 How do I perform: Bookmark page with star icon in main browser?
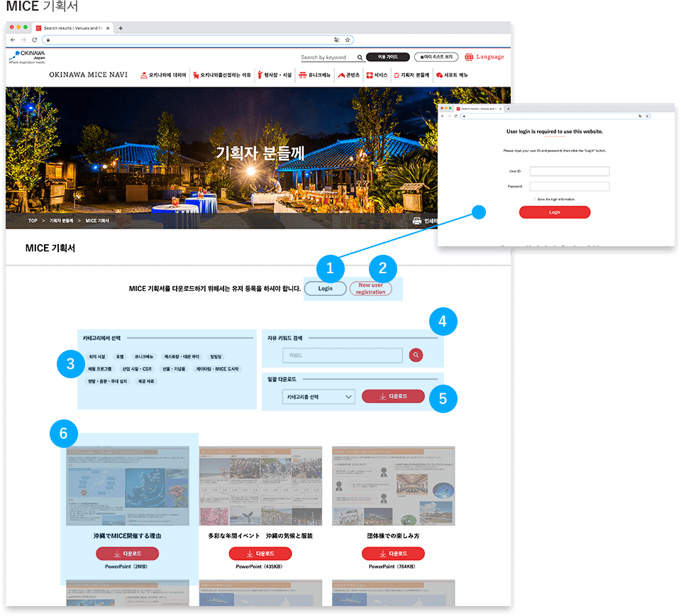[x=348, y=40]
